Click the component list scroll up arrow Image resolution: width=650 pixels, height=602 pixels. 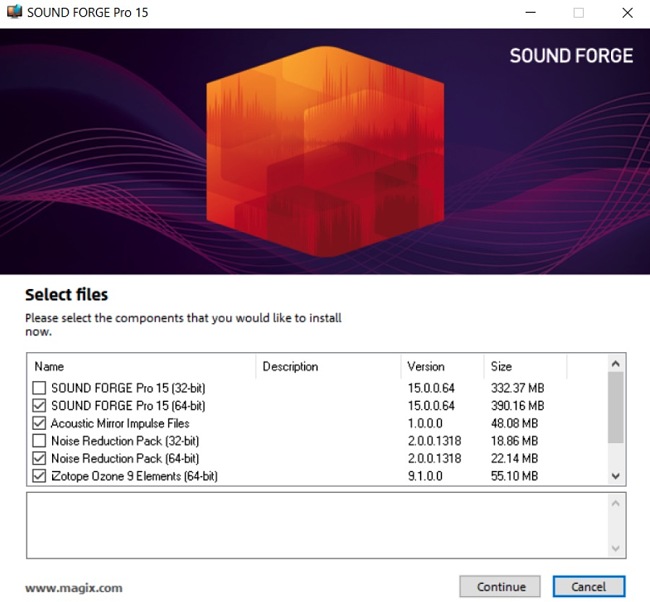pos(616,364)
